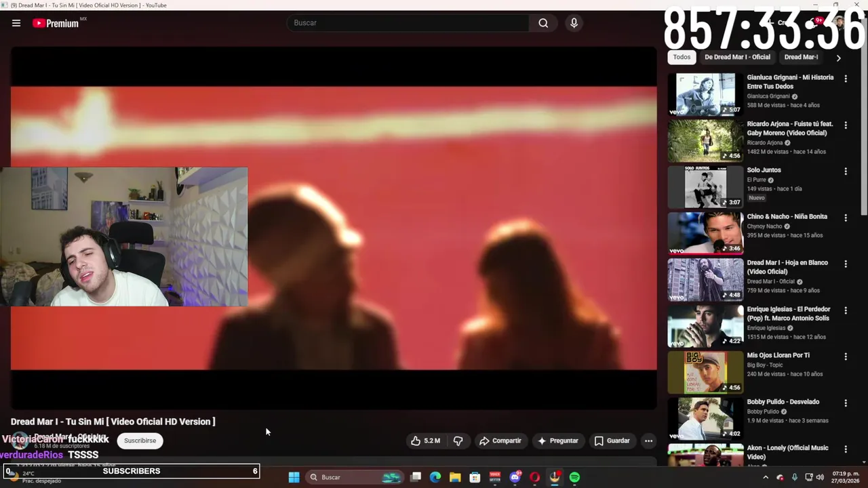The width and height of the screenshot is (868, 488).
Task: Open Discord from taskbar
Action: [515, 477]
